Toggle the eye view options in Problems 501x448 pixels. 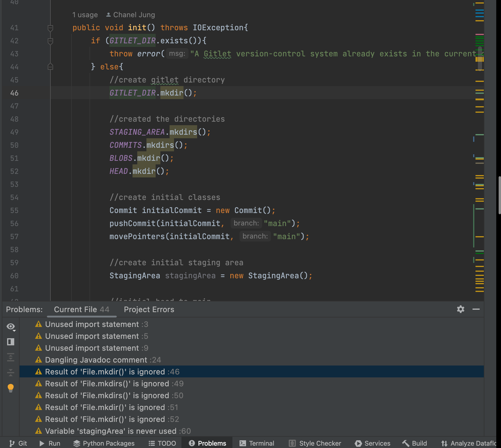tap(11, 327)
